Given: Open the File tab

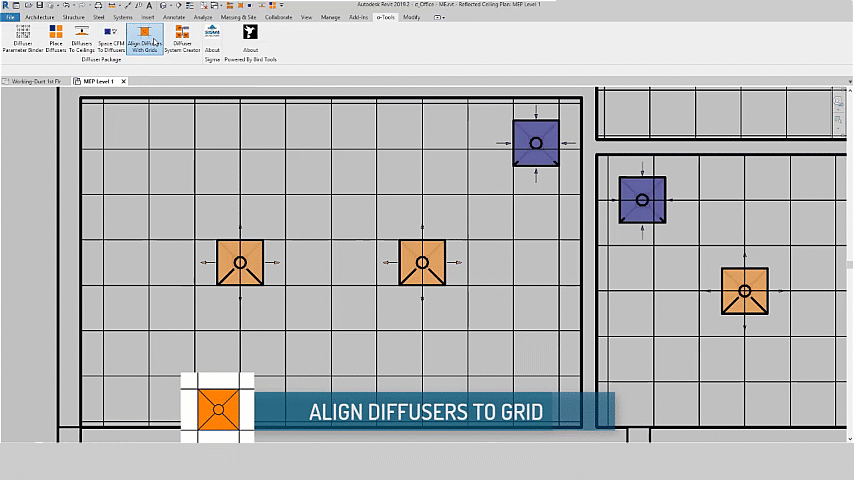Looking at the screenshot, I should (10, 17).
